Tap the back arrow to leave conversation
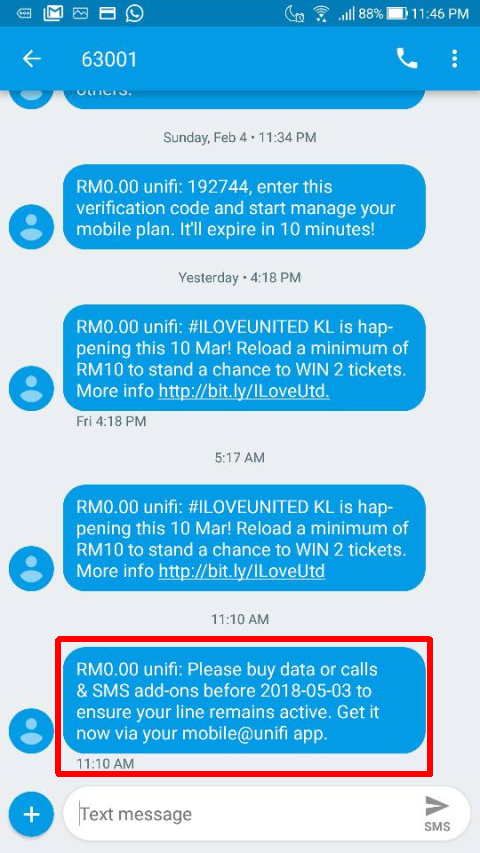Screen dimensions: 480x853 click(x=32, y=59)
